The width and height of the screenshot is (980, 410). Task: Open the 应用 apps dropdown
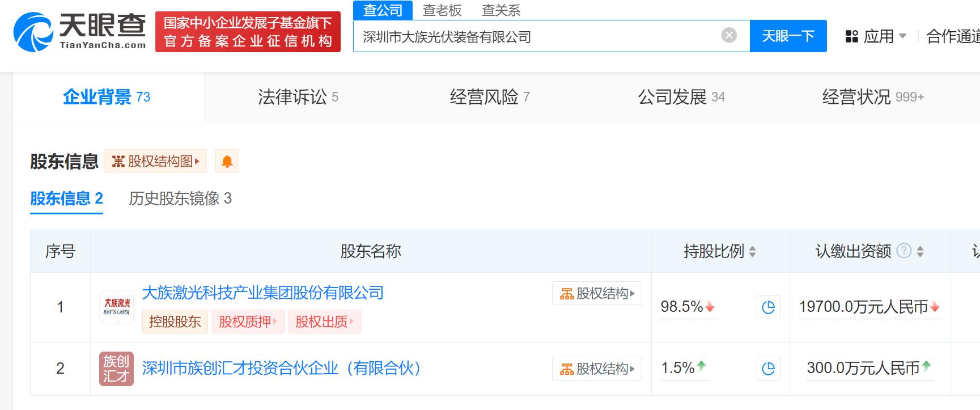[876, 36]
